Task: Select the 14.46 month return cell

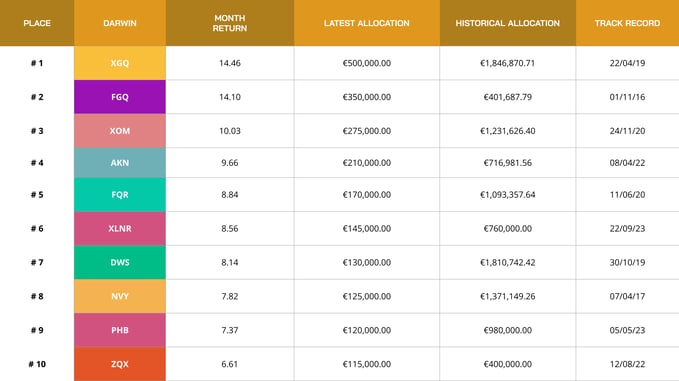Action: (x=230, y=63)
